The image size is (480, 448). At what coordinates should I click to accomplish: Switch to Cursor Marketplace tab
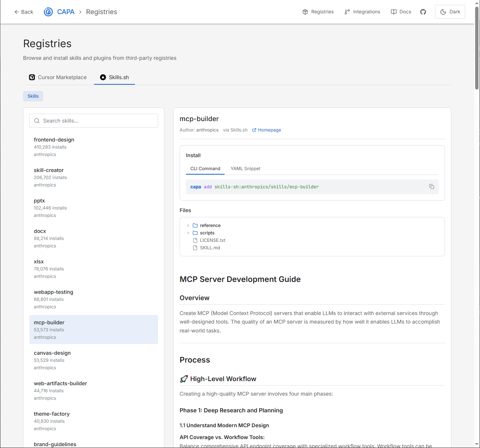point(58,77)
